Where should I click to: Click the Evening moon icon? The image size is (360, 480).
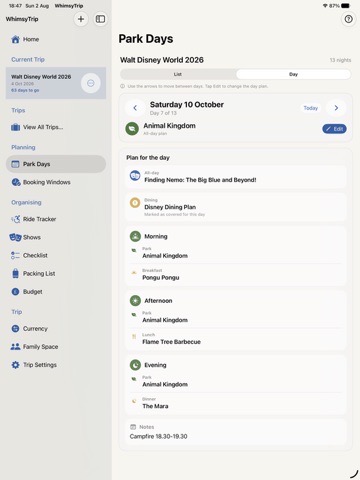[135, 365]
